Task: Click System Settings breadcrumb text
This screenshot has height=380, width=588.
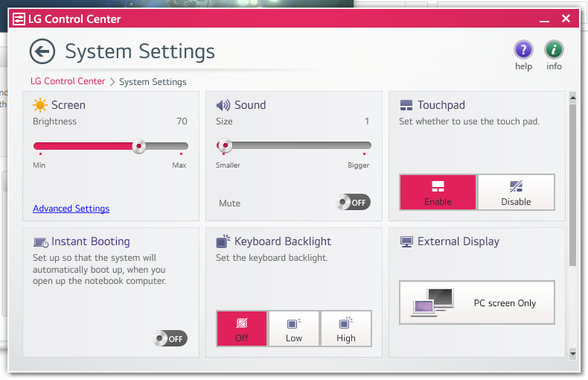Action: [x=153, y=82]
